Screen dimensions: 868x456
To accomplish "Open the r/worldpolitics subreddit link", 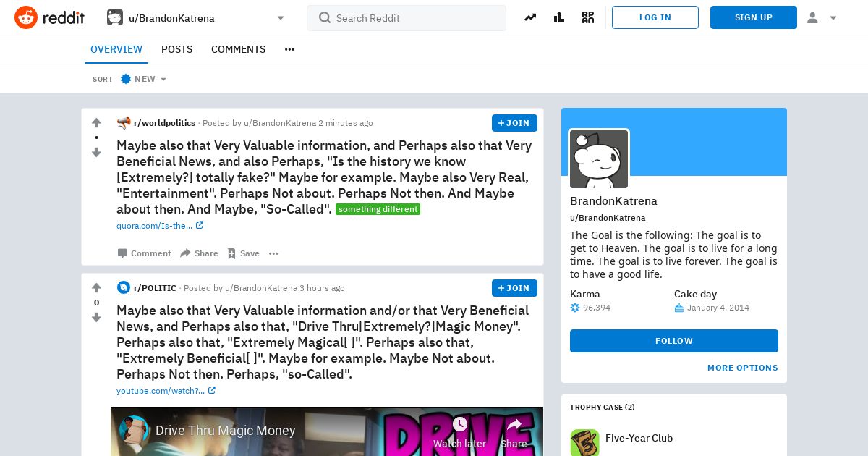I will click(164, 123).
